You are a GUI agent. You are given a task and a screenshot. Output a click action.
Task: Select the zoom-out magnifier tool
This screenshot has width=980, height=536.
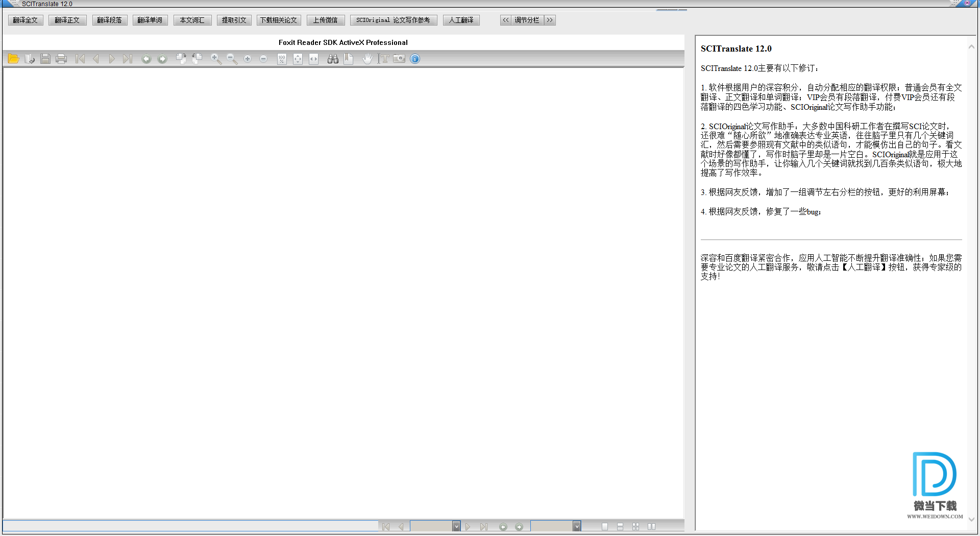point(232,59)
